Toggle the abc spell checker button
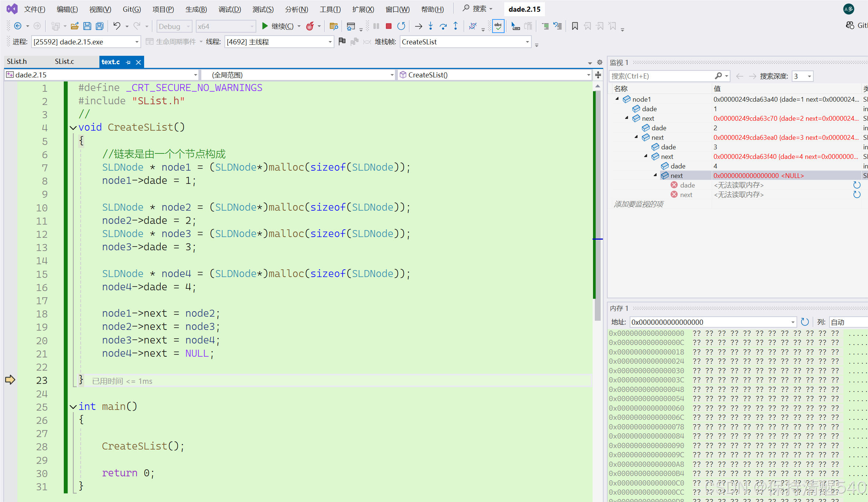The height and width of the screenshot is (502, 868). pyautogui.click(x=498, y=26)
